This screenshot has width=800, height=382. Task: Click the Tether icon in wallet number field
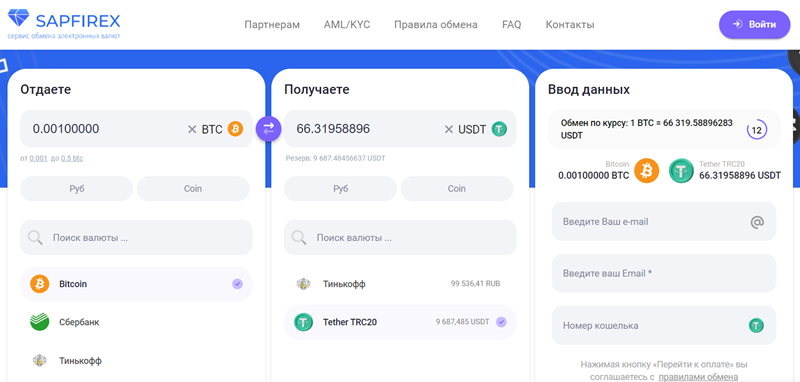(x=756, y=325)
